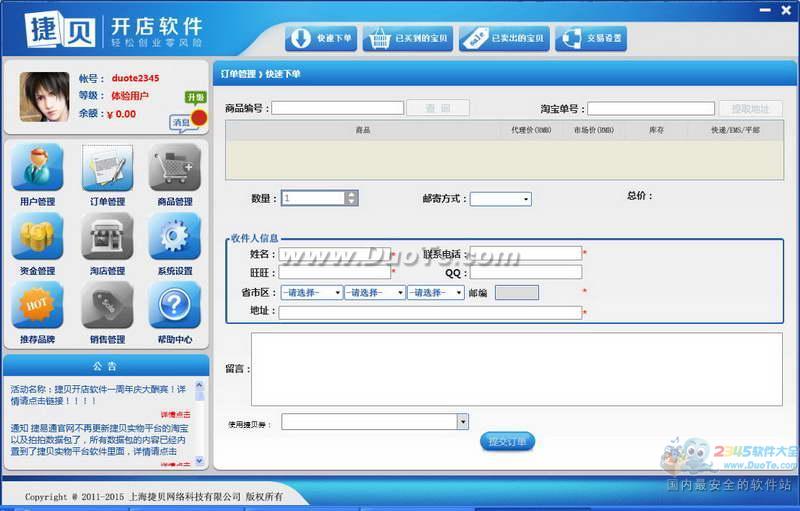Image resolution: width=800 pixels, height=511 pixels.
Task: Click the 订单管理 breadcrumb
Action: click(x=238, y=74)
